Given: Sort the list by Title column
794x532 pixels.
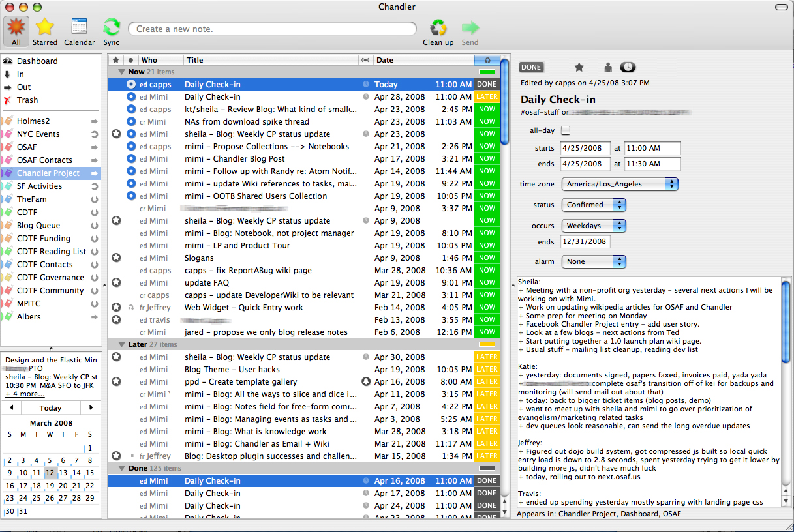Looking at the screenshot, I should (x=271, y=60).
